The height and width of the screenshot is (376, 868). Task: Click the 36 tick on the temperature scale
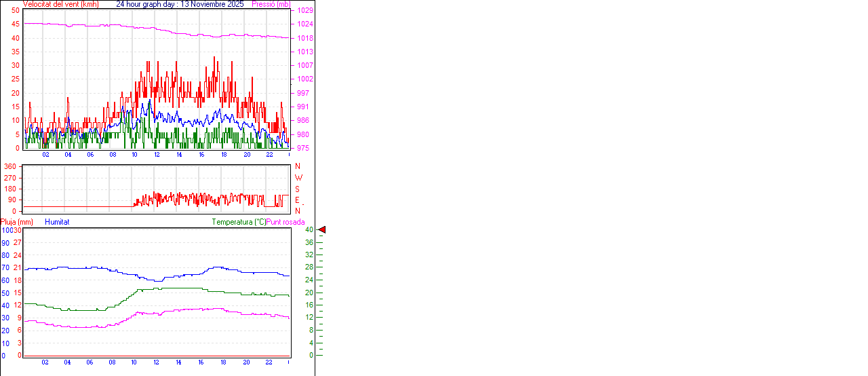coord(309,242)
